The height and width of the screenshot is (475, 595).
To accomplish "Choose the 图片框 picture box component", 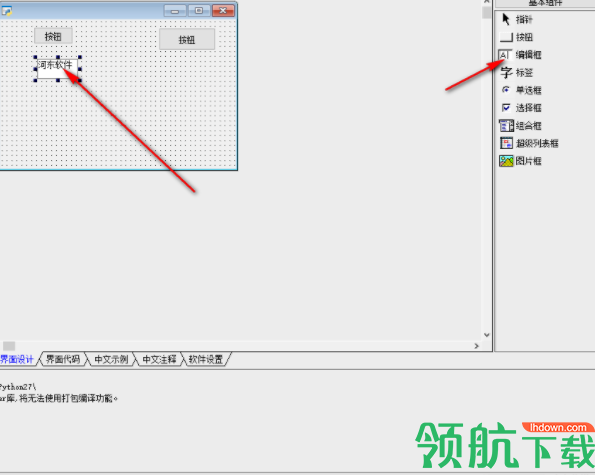I will (x=520, y=161).
